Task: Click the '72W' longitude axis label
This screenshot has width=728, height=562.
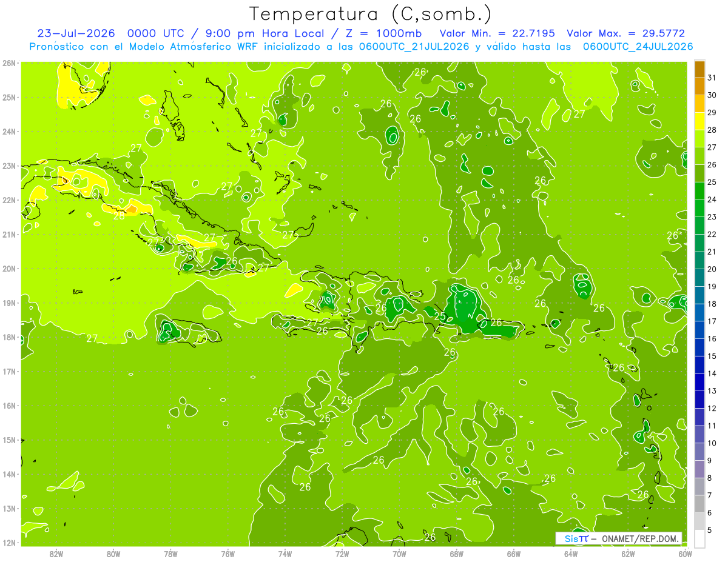Action: [x=342, y=554]
